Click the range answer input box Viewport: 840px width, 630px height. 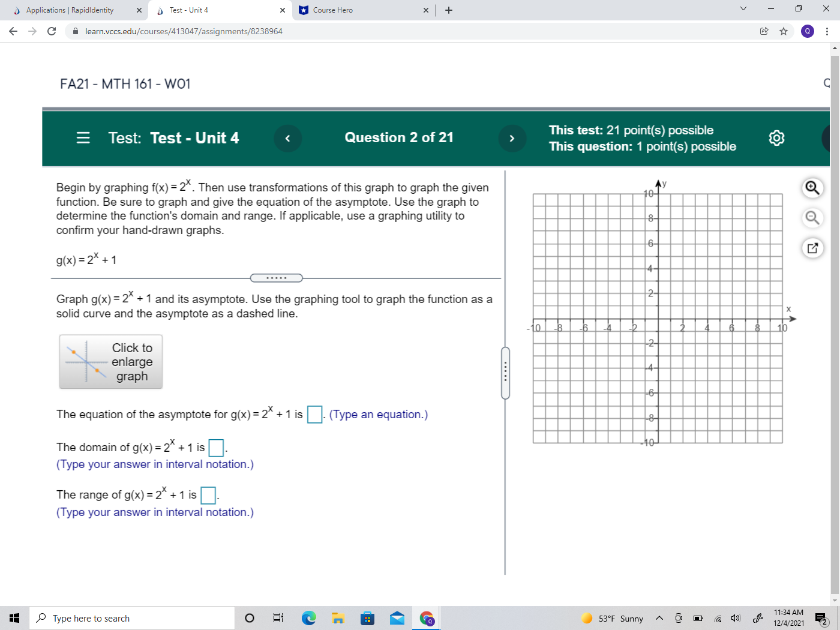tap(208, 496)
